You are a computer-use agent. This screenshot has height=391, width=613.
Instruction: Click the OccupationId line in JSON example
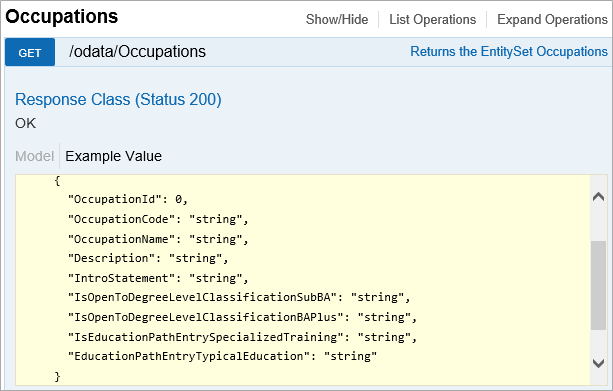click(128, 199)
